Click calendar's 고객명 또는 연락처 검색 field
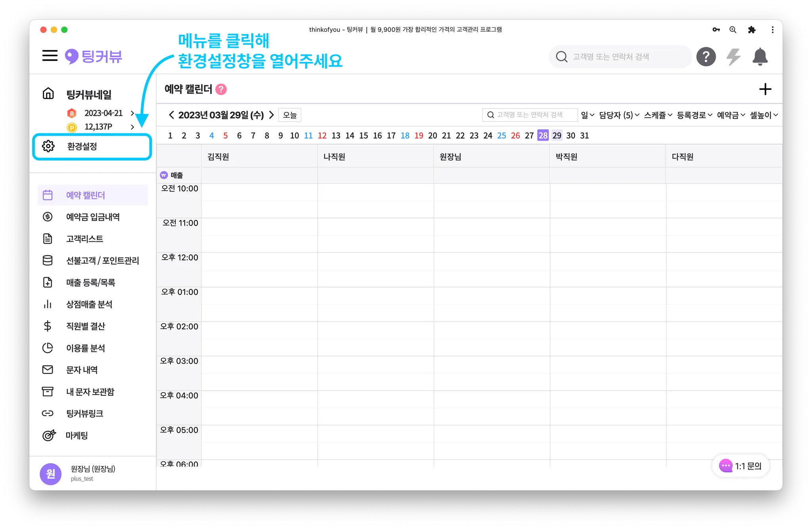Viewport: 812px width, 529px height. 530,115
